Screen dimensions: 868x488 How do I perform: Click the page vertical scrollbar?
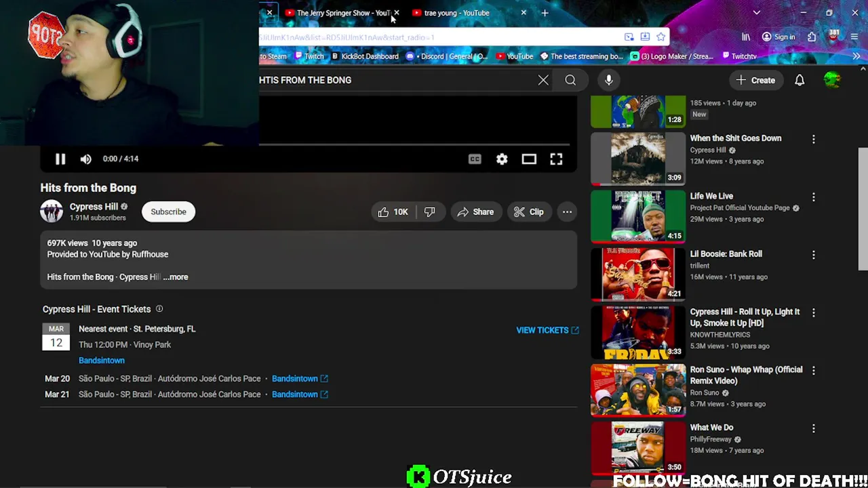pos(863,208)
